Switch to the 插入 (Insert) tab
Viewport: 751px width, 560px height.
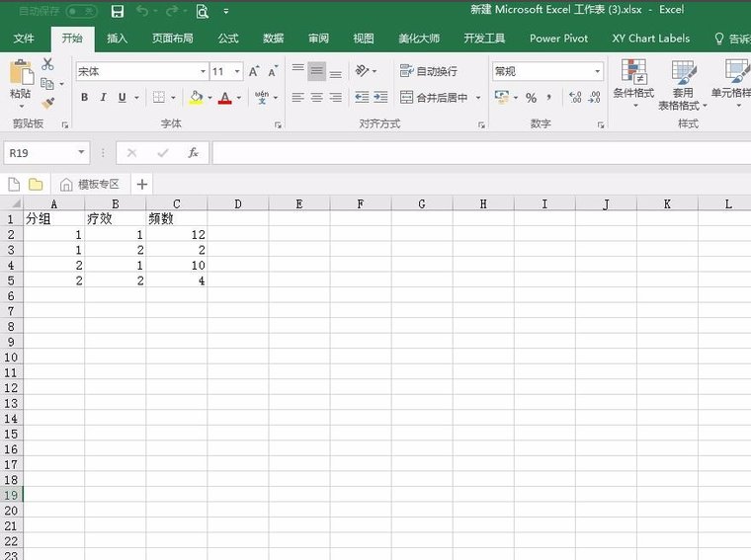click(118, 39)
